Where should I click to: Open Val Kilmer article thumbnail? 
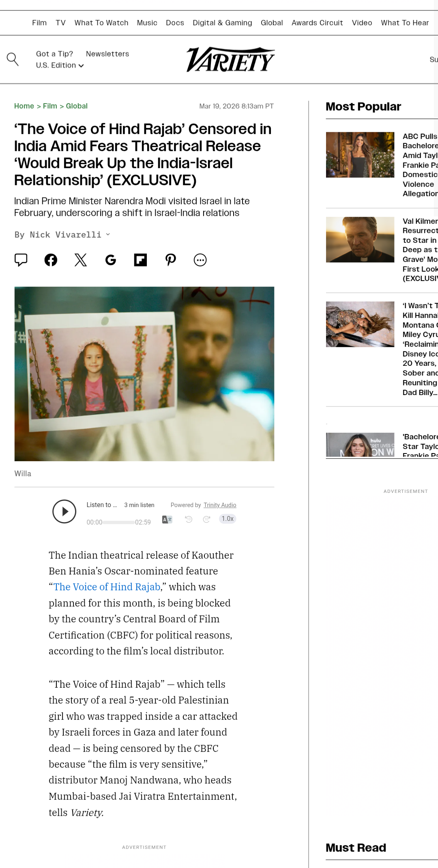360,240
